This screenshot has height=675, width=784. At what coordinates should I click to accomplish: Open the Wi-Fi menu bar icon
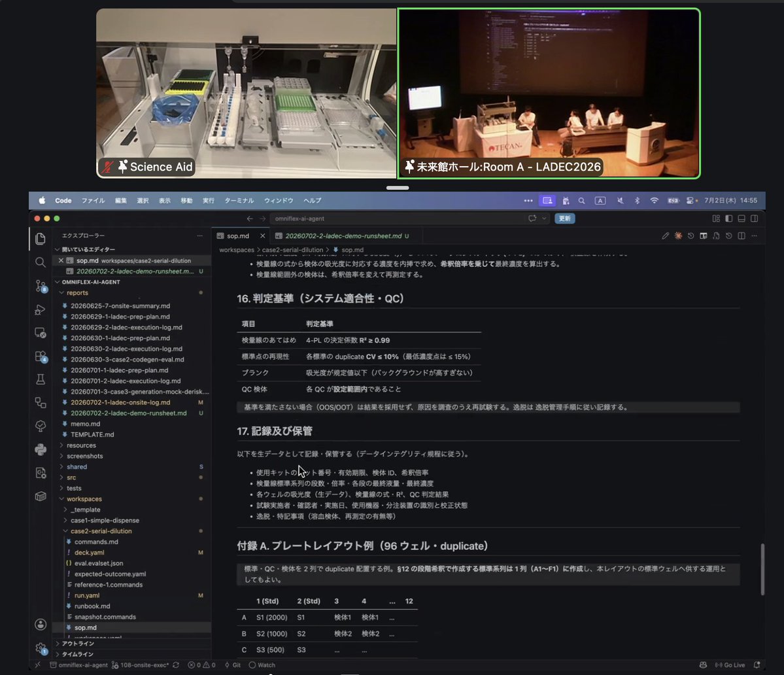[x=654, y=201]
